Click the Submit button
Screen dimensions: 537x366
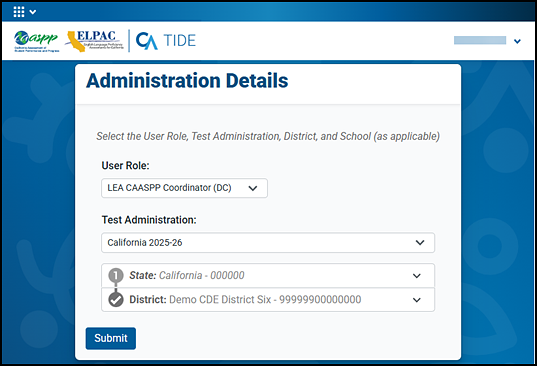coord(111,338)
